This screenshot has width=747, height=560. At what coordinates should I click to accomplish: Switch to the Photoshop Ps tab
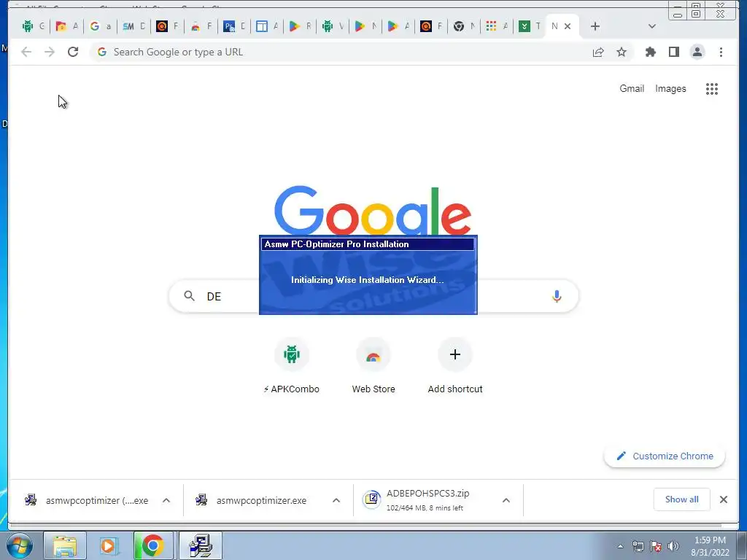pyautogui.click(x=234, y=26)
